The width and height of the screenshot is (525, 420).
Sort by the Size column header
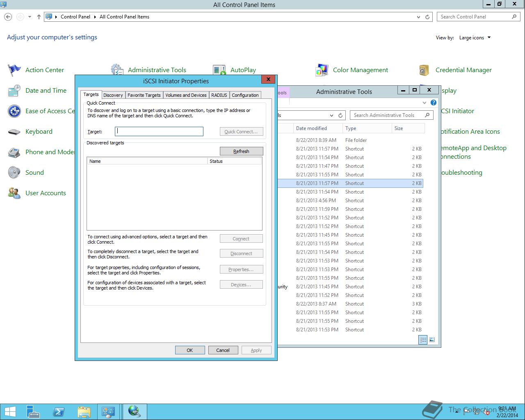click(x=408, y=128)
